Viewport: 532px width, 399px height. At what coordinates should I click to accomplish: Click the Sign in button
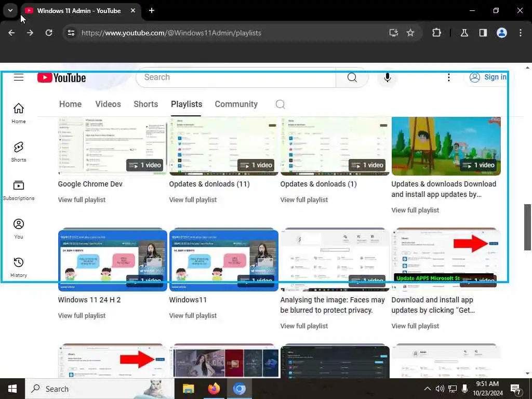pos(488,77)
